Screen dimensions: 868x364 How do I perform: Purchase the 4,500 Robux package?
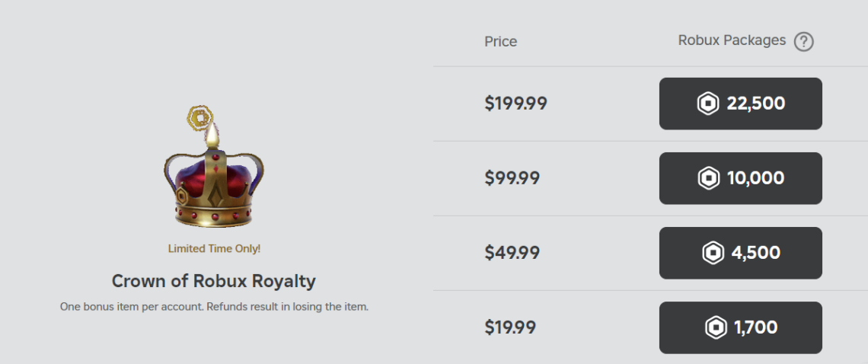point(740,253)
